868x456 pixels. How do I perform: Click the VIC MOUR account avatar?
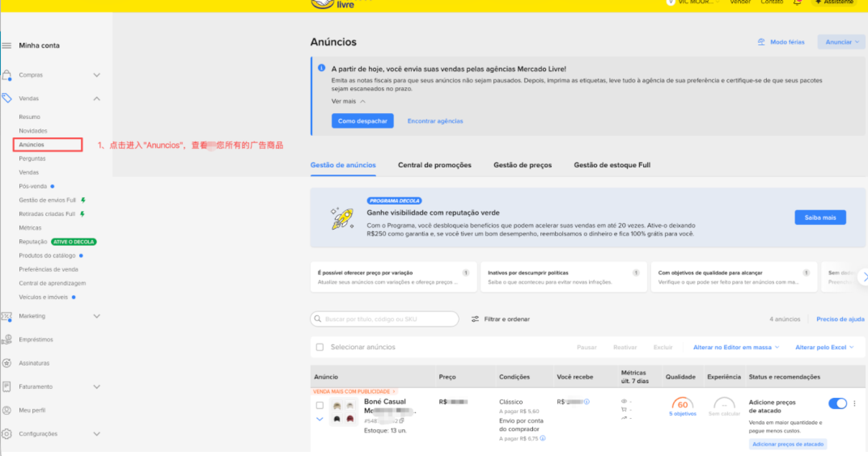(x=671, y=2)
